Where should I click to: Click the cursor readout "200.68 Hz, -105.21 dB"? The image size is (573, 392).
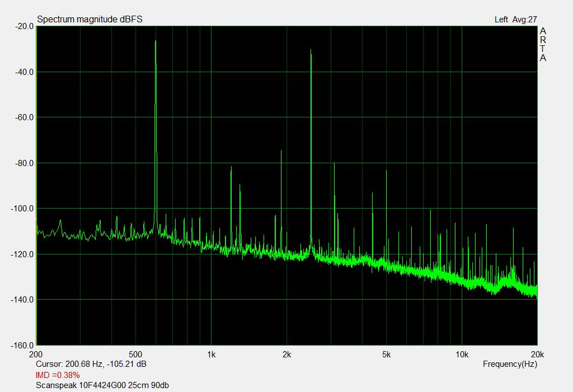tap(91, 364)
